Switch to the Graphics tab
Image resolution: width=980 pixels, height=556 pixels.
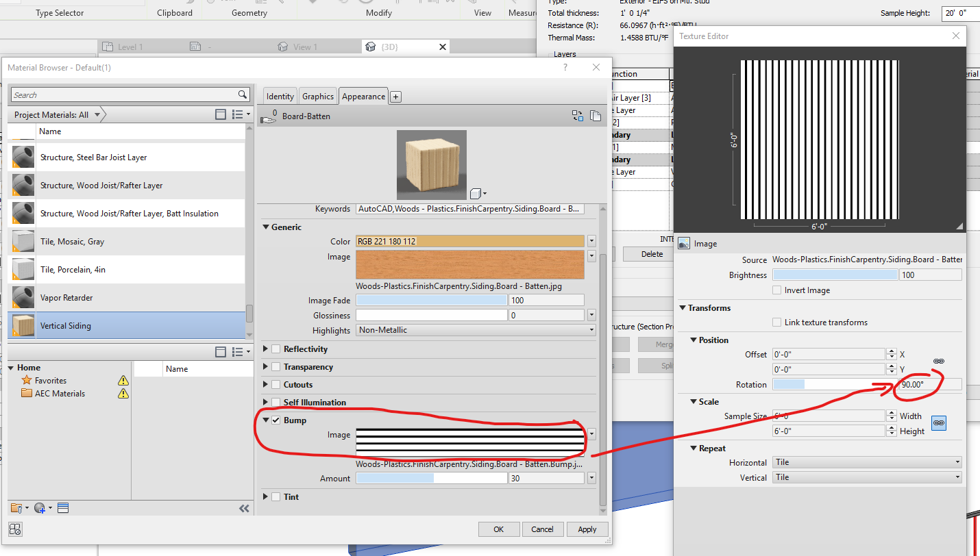(318, 96)
